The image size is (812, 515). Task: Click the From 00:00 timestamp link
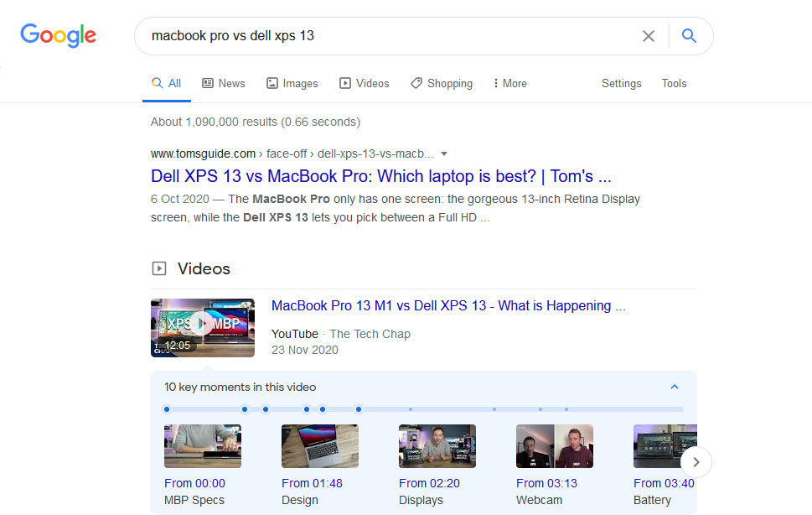pyautogui.click(x=194, y=483)
